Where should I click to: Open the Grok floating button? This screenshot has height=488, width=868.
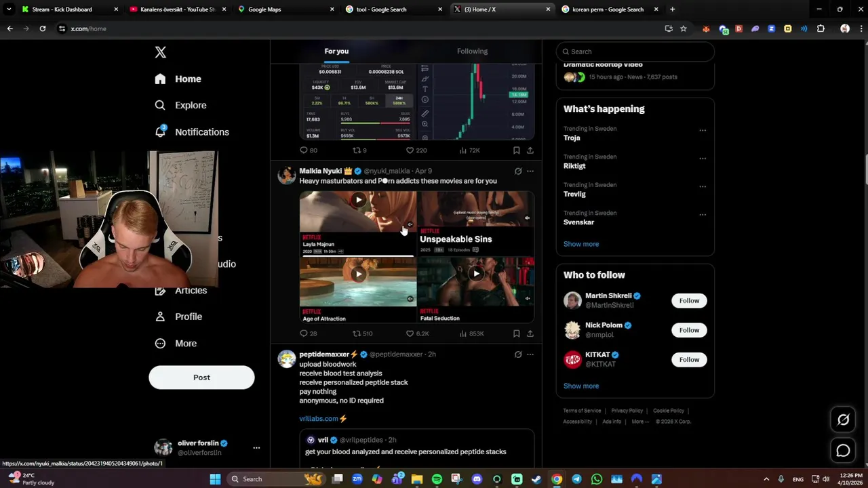point(843,420)
